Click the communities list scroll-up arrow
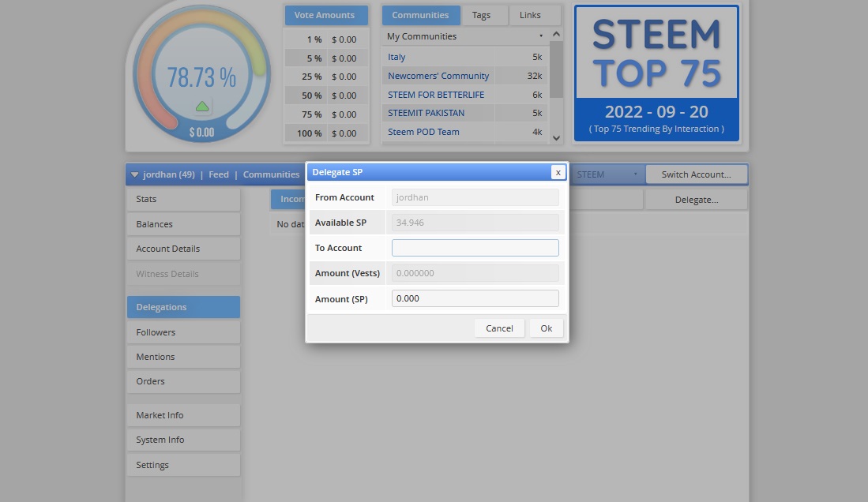Viewport: 868px width, 502px height. click(x=556, y=34)
